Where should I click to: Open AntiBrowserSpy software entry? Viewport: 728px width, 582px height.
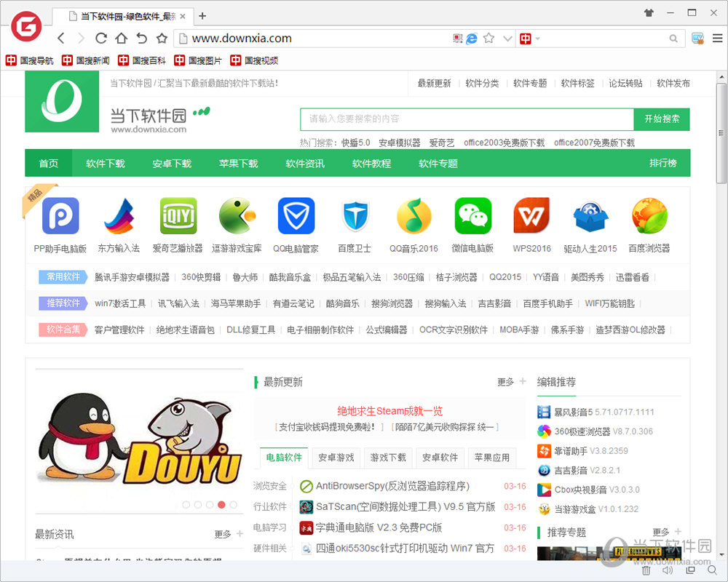[392, 486]
